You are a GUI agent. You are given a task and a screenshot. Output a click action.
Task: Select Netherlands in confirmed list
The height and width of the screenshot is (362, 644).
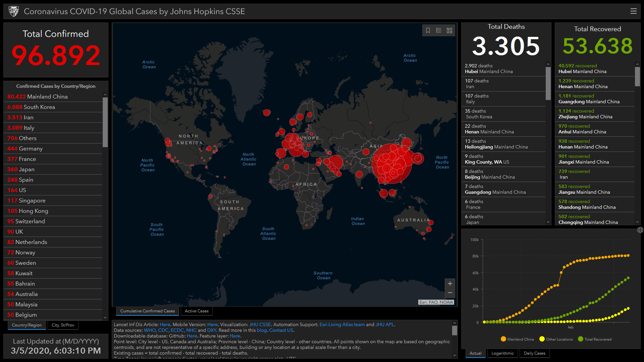[x=53, y=242]
